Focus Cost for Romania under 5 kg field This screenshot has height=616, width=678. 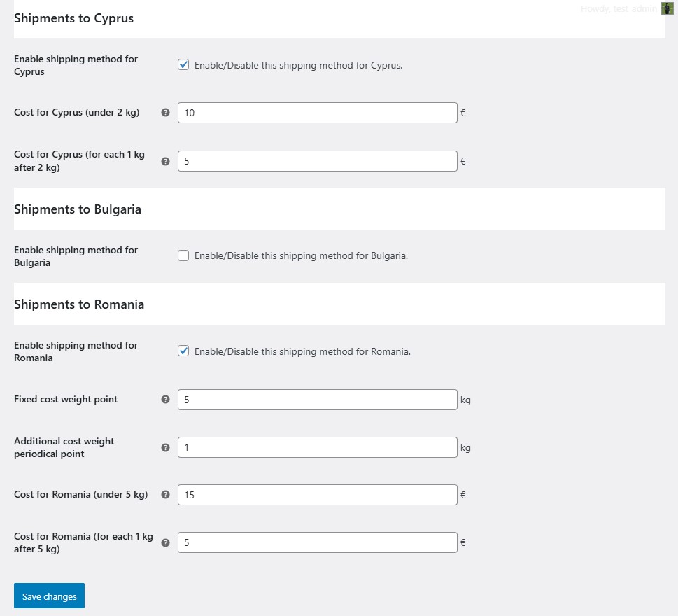point(318,495)
